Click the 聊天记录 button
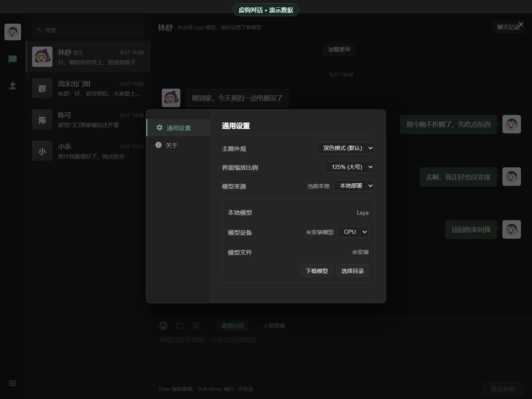 [508, 27]
